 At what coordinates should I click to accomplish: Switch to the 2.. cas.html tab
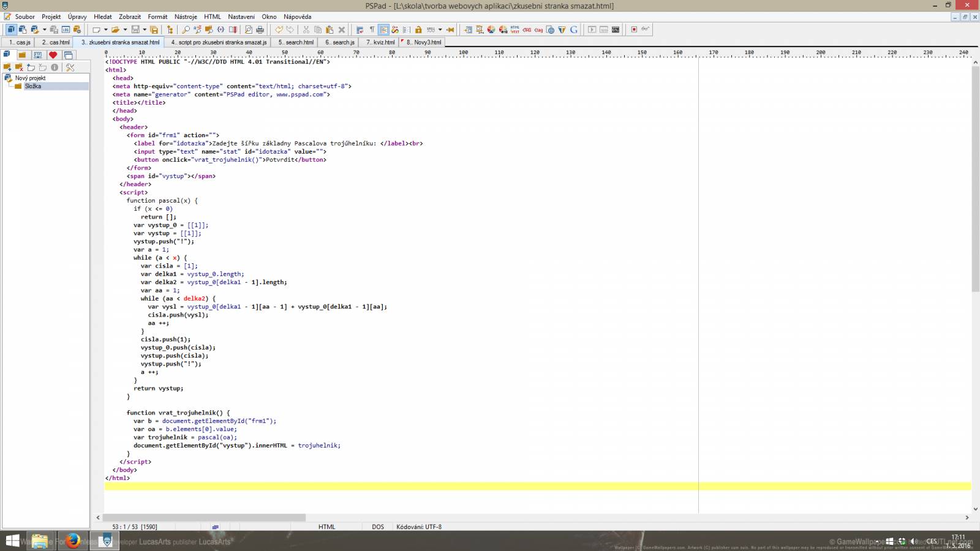[x=54, y=42]
